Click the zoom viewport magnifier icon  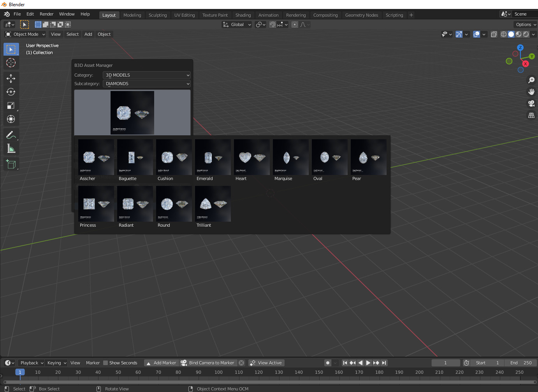[x=531, y=80]
